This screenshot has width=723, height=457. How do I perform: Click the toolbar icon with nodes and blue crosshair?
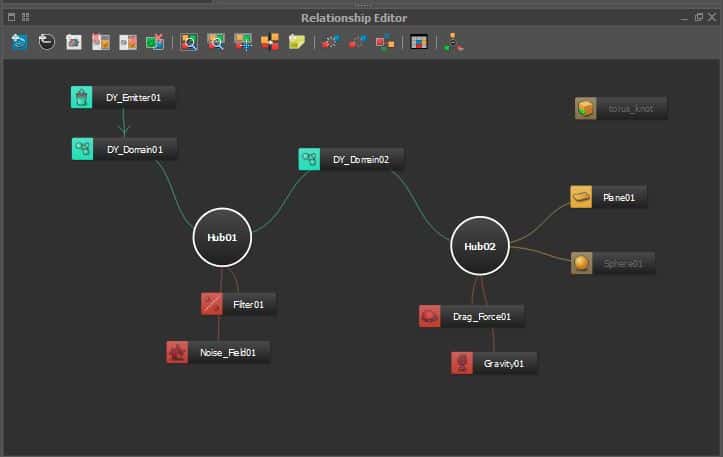243,42
